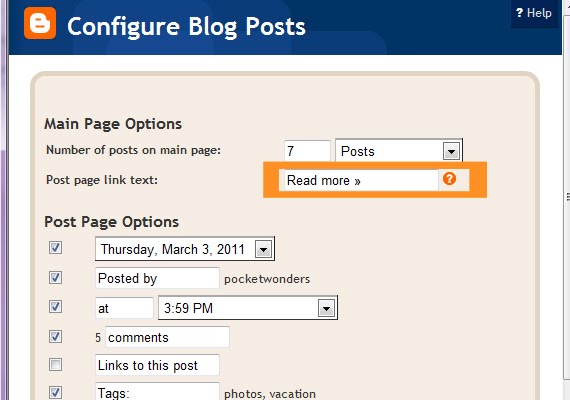Enable the Links to this post checkbox

pos(55,364)
